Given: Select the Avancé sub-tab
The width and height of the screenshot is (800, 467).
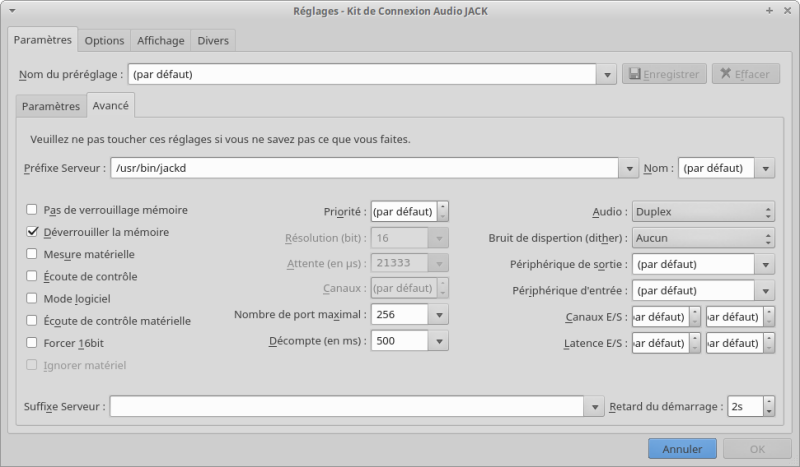Looking at the screenshot, I should (111, 105).
